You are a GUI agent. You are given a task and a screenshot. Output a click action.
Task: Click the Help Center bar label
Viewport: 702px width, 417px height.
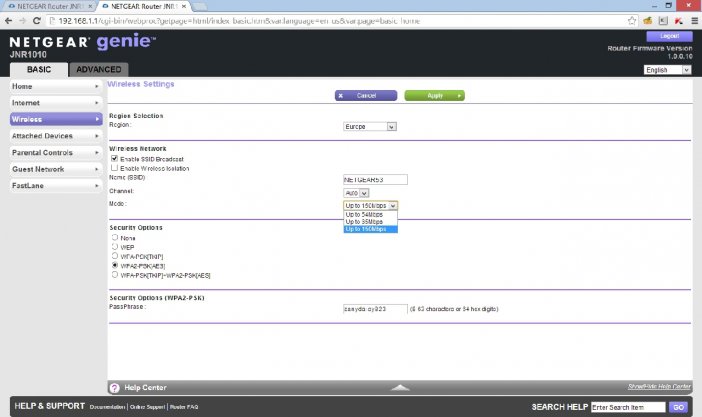coord(146,388)
